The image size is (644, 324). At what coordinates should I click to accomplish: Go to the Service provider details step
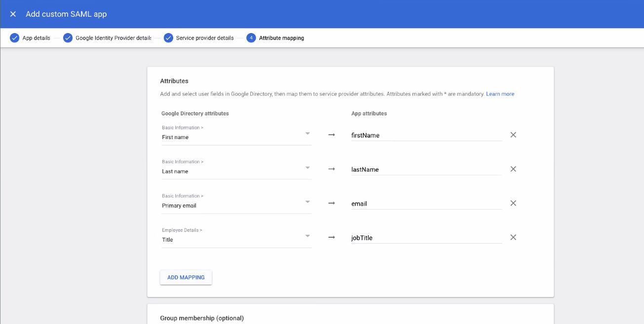[x=205, y=38]
